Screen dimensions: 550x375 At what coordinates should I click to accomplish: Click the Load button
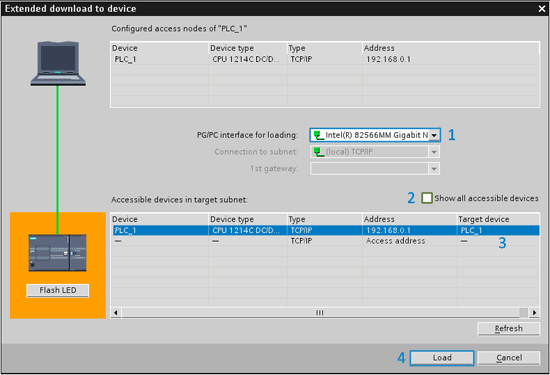point(442,358)
